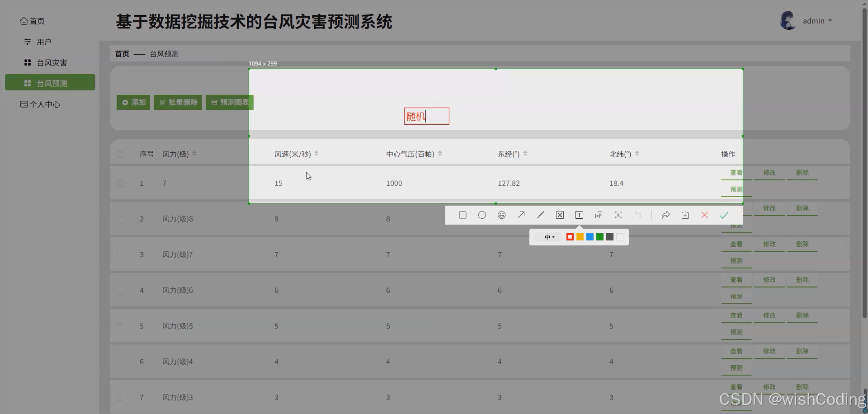Pick the dark gray color swatch

(x=610, y=237)
